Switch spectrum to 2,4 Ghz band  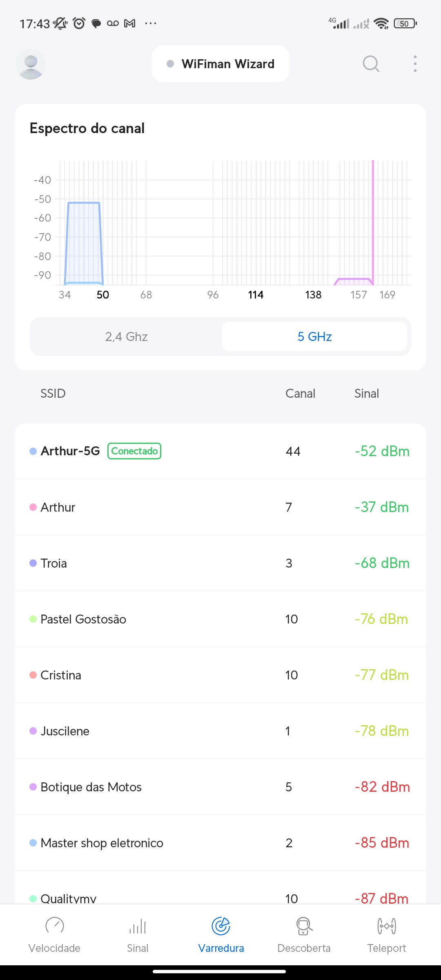[126, 336]
